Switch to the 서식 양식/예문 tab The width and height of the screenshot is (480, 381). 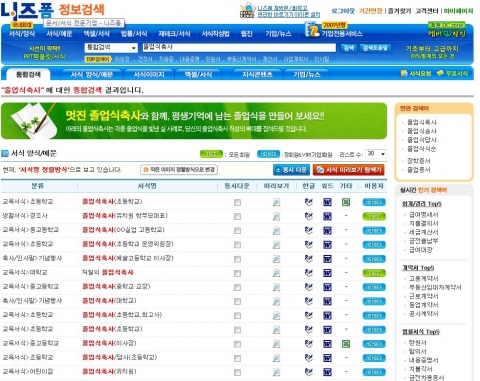click(x=92, y=74)
